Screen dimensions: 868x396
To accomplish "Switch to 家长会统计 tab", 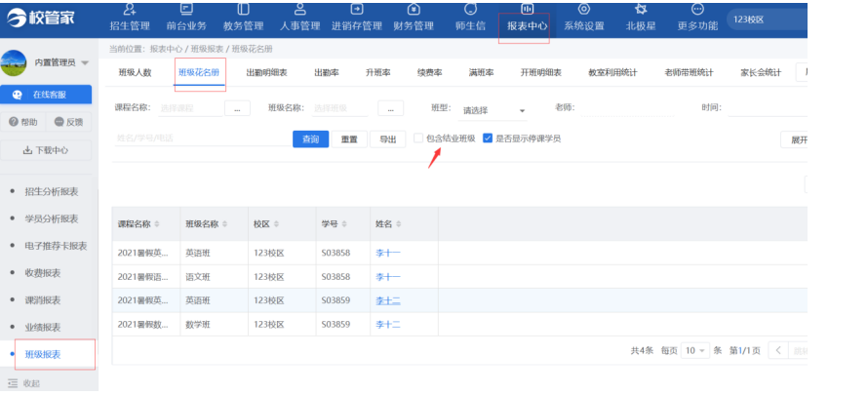I will click(x=761, y=72).
